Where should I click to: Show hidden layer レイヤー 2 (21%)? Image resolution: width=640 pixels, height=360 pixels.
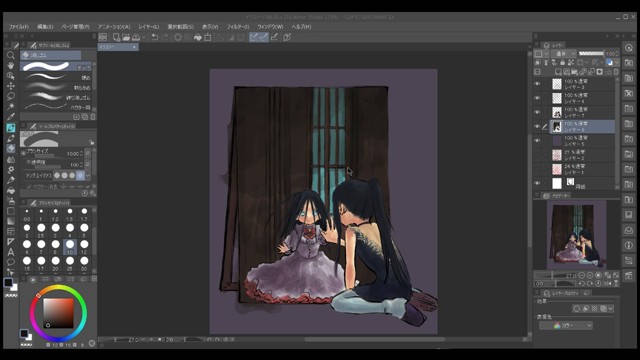[x=537, y=155]
